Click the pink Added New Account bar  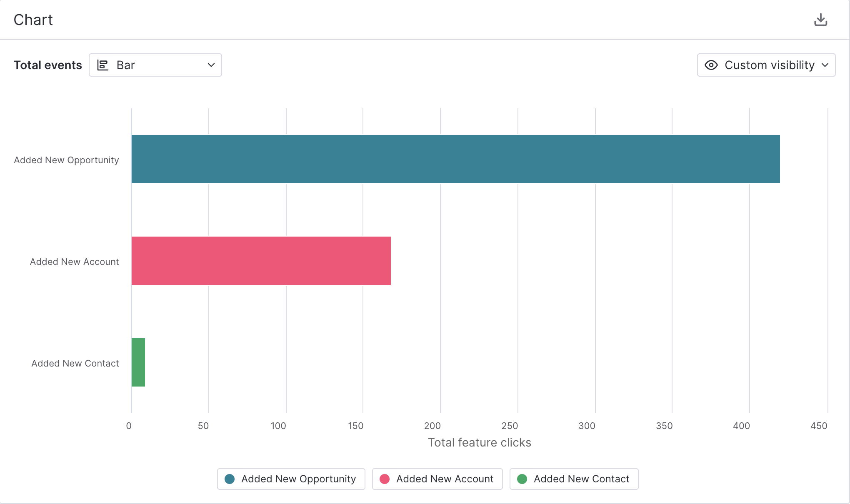(261, 261)
